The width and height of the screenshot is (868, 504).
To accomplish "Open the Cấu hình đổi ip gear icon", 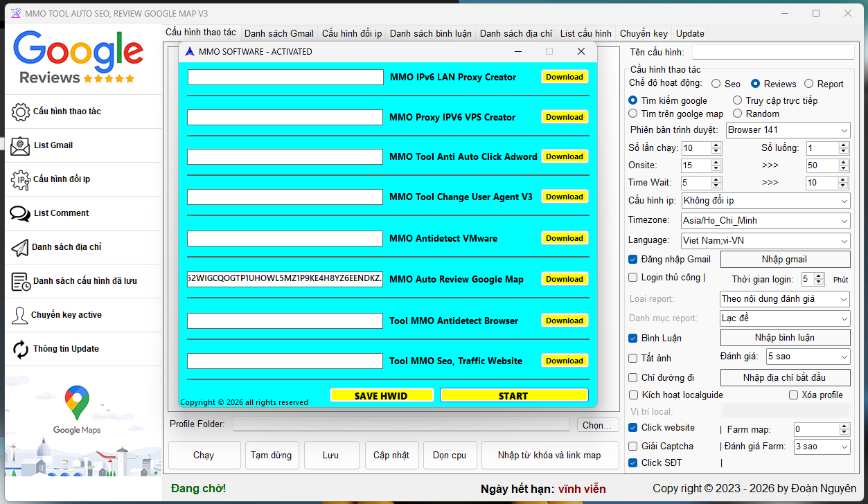I will click(x=20, y=179).
